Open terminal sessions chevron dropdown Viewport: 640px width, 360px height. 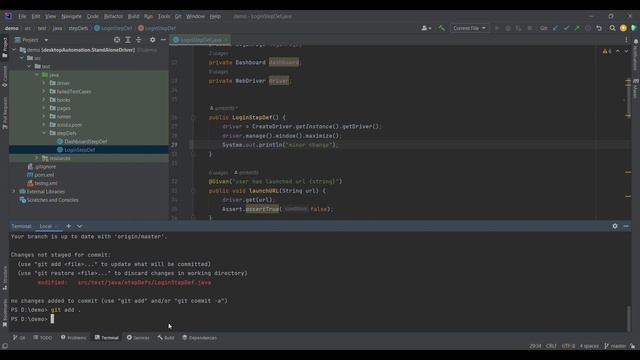coord(80,226)
